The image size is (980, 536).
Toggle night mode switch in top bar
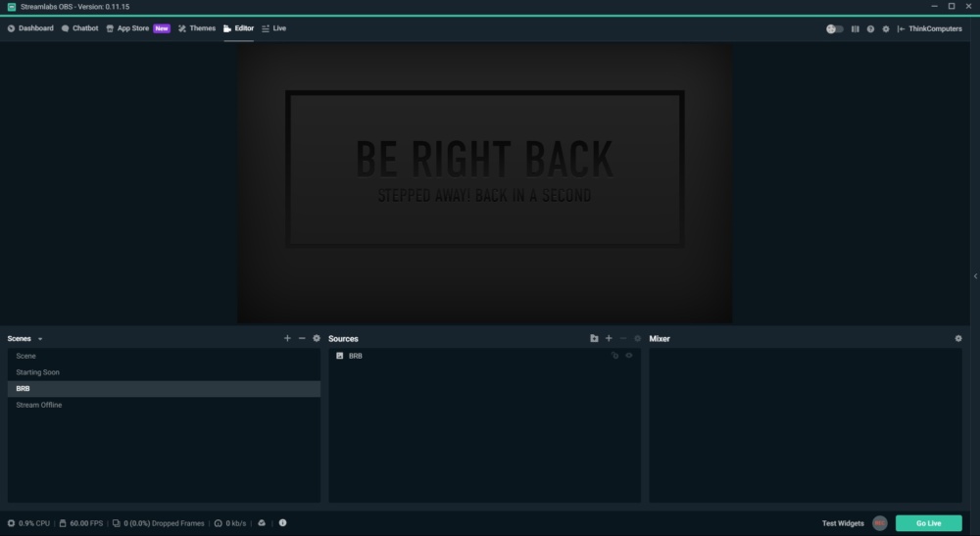click(x=834, y=28)
